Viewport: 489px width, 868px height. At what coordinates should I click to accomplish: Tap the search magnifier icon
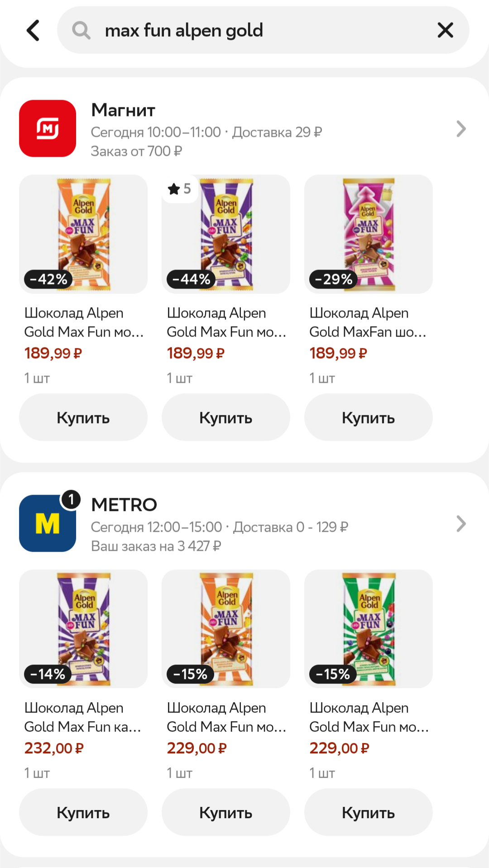pos(81,30)
